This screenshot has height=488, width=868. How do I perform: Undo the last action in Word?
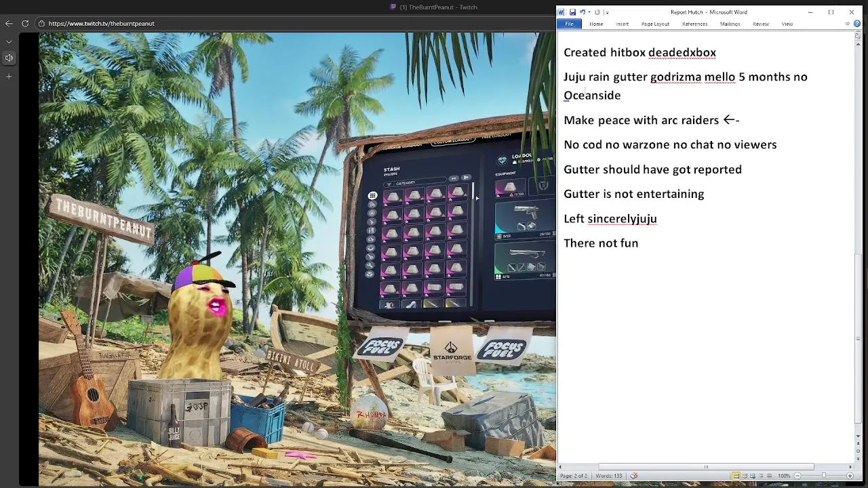(583, 12)
